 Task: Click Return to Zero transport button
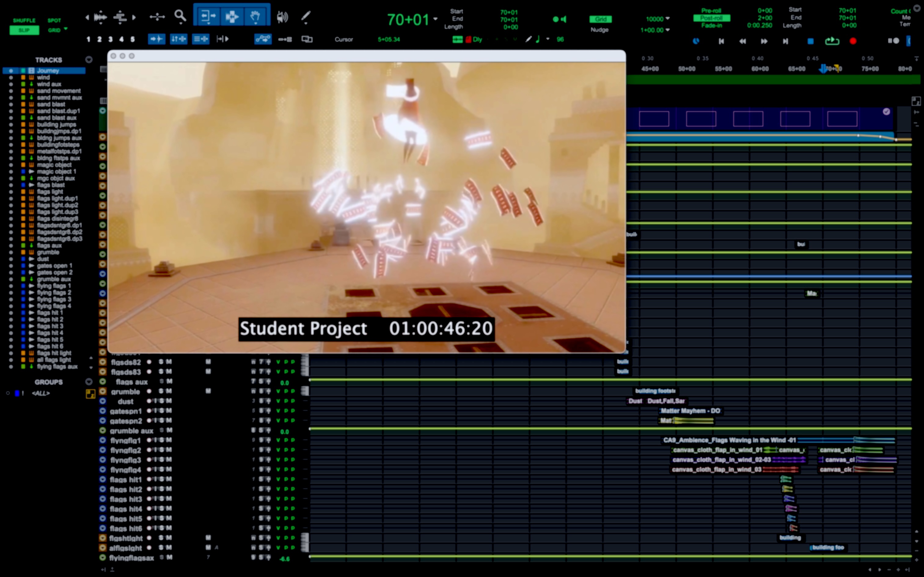tap(721, 41)
